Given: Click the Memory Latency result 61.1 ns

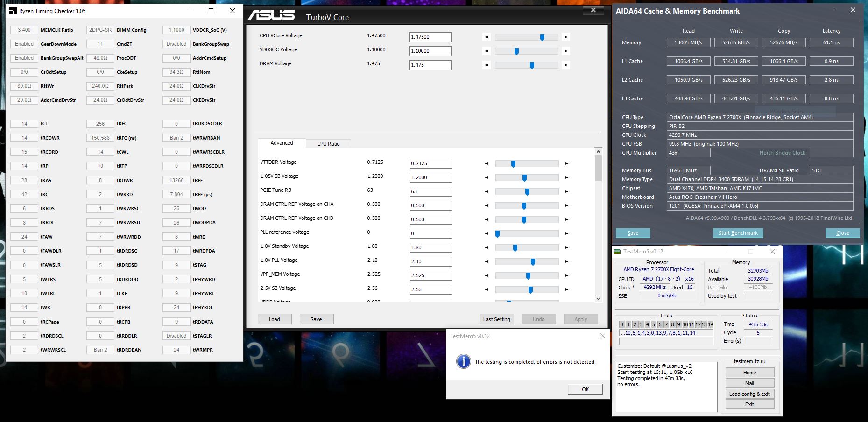Looking at the screenshot, I should click(832, 42).
